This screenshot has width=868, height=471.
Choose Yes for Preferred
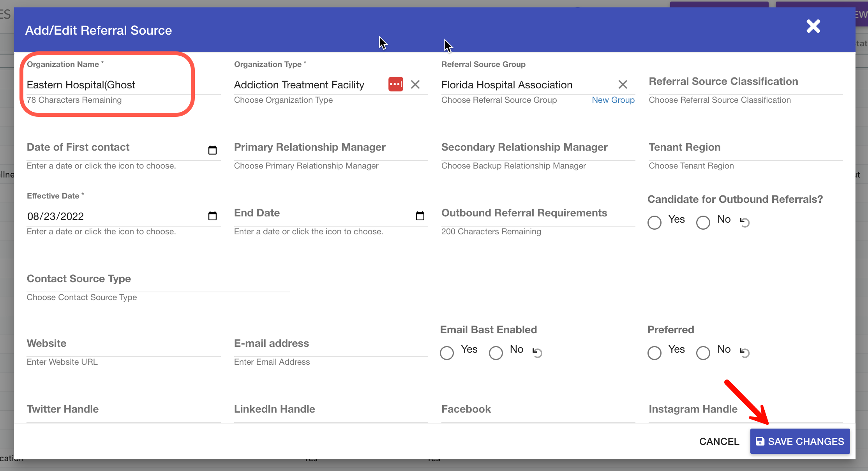(x=655, y=353)
